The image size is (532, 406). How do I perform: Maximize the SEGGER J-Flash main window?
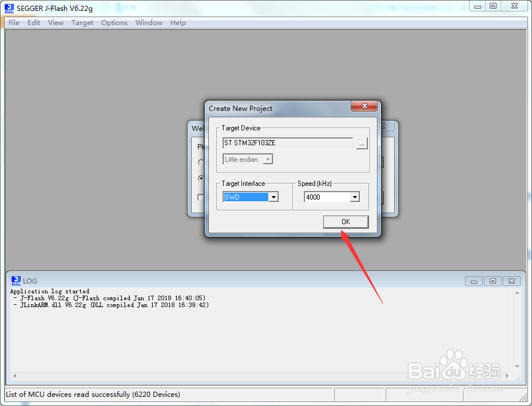click(493, 6)
